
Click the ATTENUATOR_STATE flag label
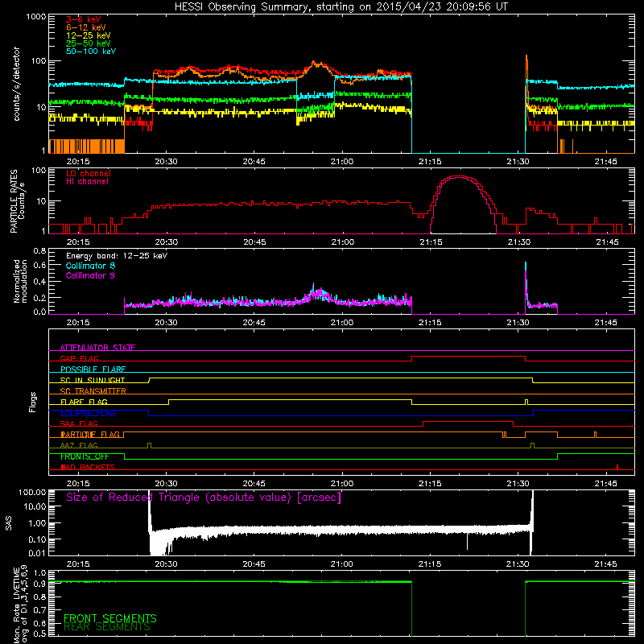point(97,348)
